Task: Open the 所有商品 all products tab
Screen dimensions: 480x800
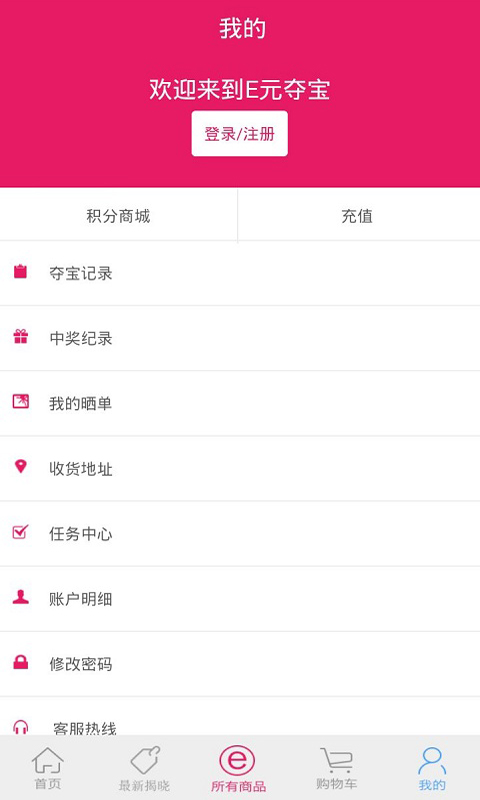Action: click(x=238, y=768)
